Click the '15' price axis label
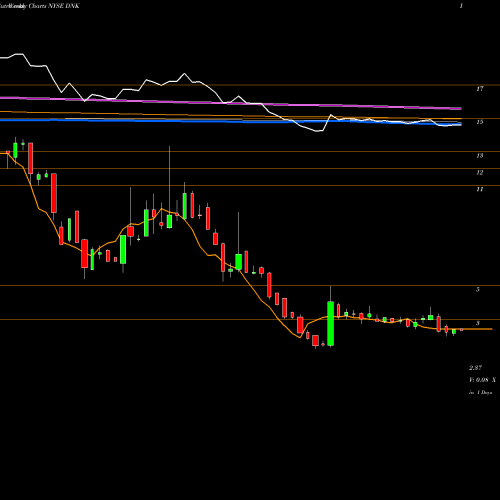 [x=480, y=122]
